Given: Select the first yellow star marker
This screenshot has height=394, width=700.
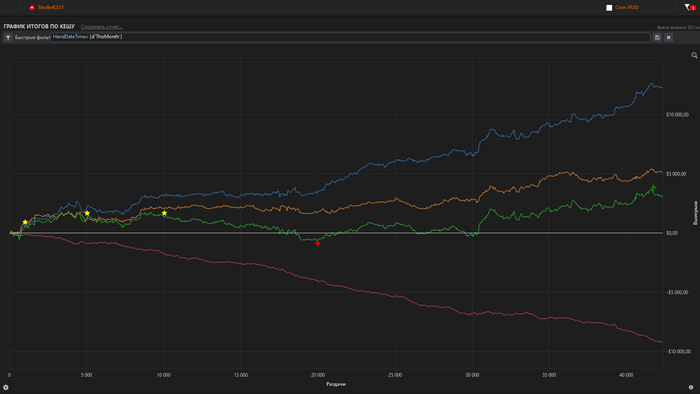Looking at the screenshot, I should point(25,222).
